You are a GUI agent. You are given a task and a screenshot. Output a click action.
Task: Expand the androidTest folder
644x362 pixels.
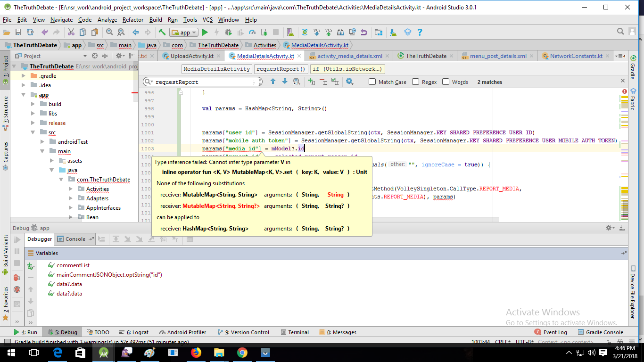click(42, 142)
